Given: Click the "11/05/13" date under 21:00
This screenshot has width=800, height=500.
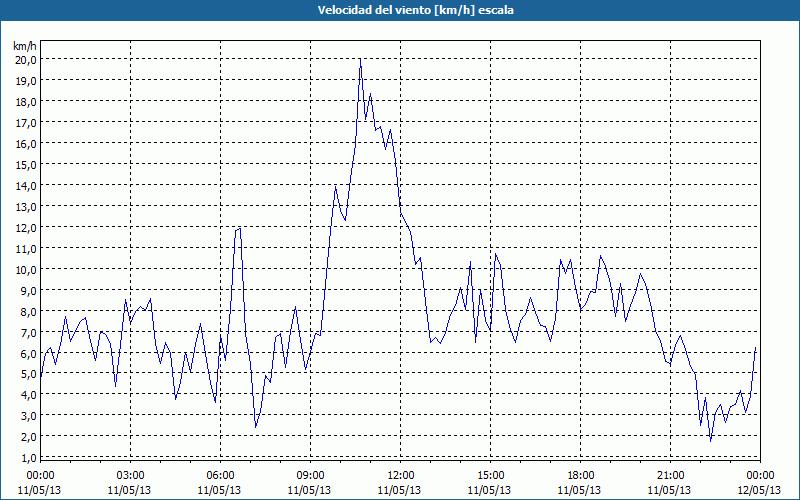Looking at the screenshot, I should tap(669, 490).
